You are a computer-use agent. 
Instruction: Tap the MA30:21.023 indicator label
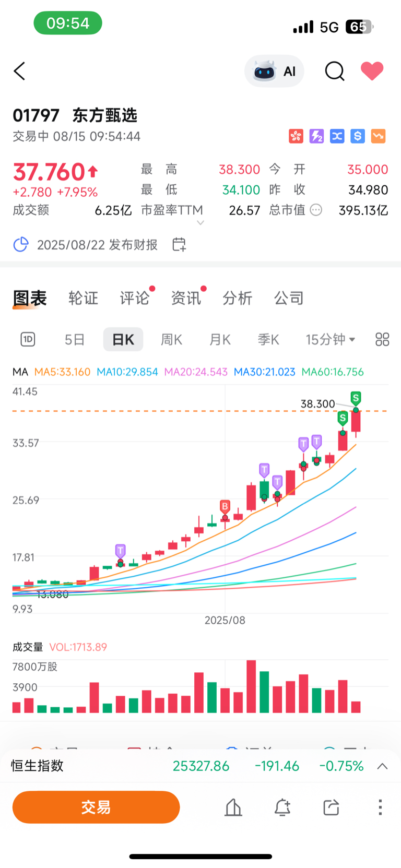pos(264,372)
